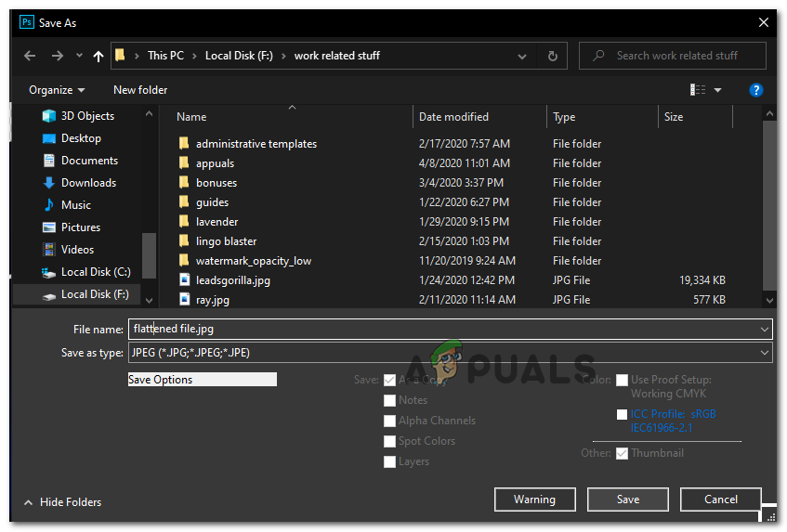
Task: Select the lingo blaster folder icon
Action: coord(184,241)
